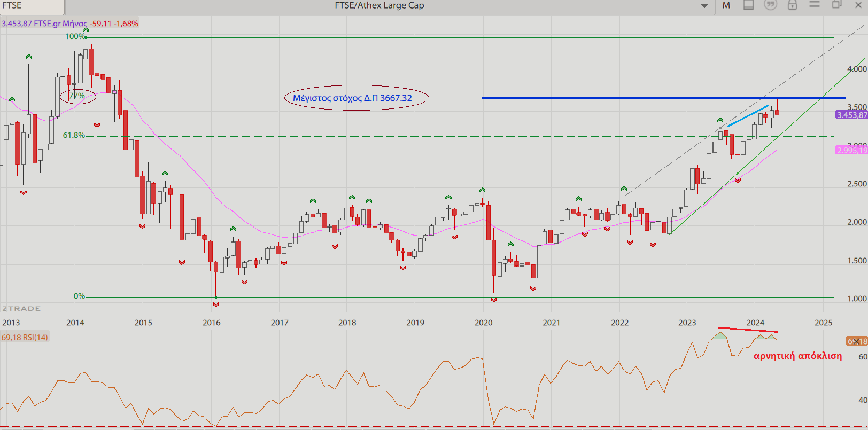Select the FTSE.gr Μήνας series label
Screen dimensions: 868x430
pyautogui.click(x=60, y=24)
